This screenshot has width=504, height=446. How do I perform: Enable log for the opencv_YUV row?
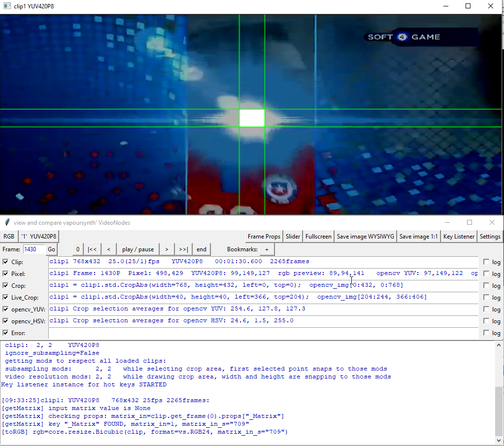click(x=486, y=309)
